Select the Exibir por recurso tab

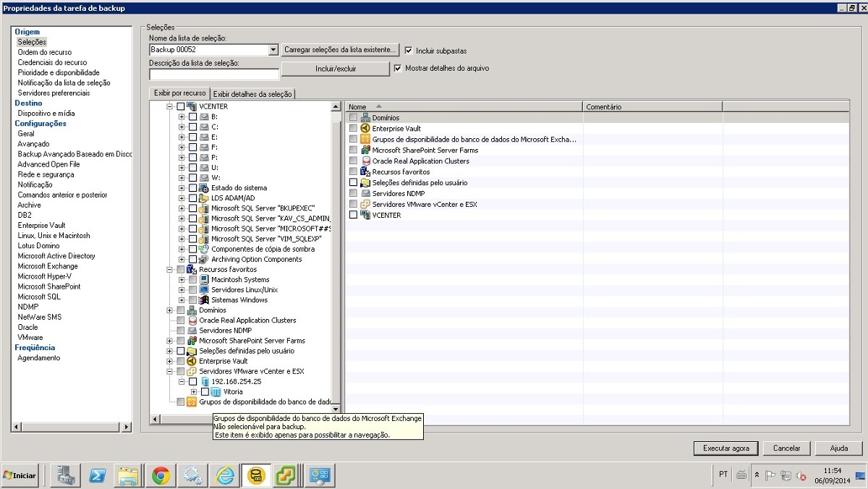(x=179, y=93)
